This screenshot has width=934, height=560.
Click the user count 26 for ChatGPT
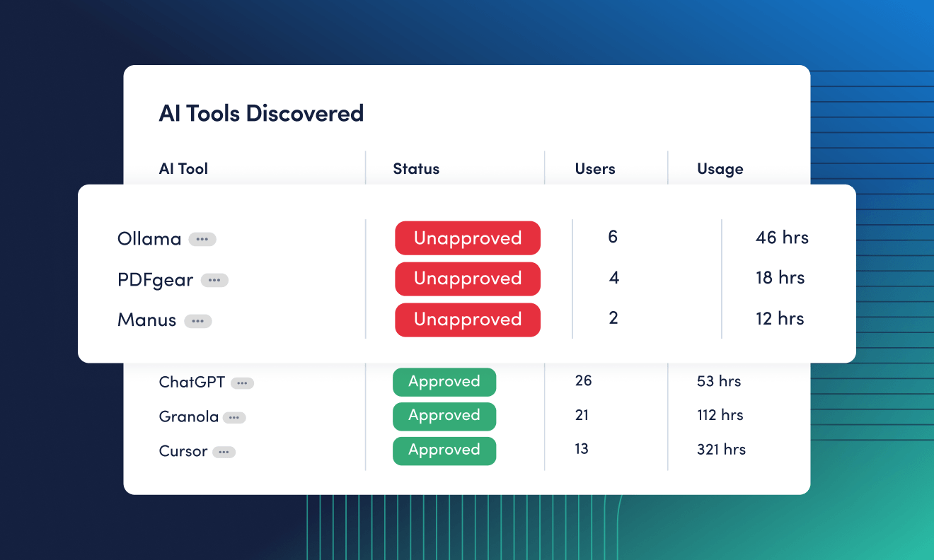pos(583,380)
